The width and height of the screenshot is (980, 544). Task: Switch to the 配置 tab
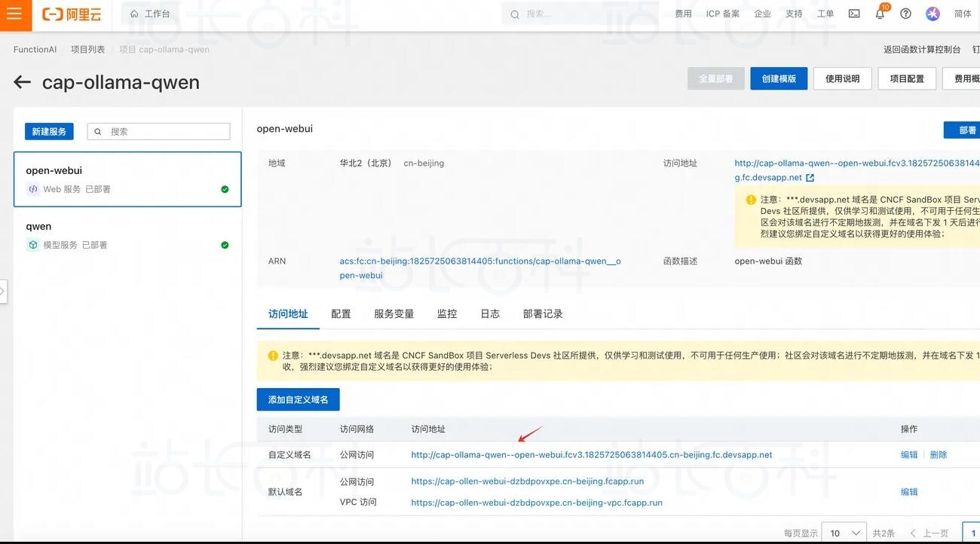click(341, 313)
